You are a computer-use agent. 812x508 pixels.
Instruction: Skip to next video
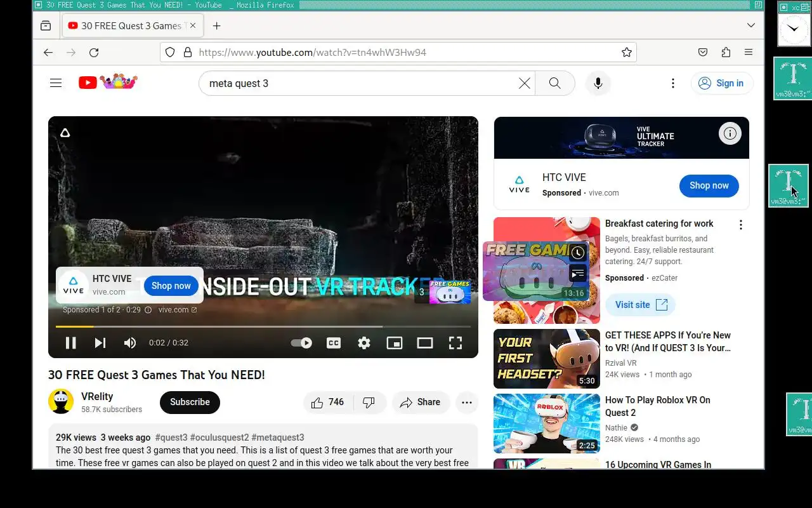pos(100,343)
